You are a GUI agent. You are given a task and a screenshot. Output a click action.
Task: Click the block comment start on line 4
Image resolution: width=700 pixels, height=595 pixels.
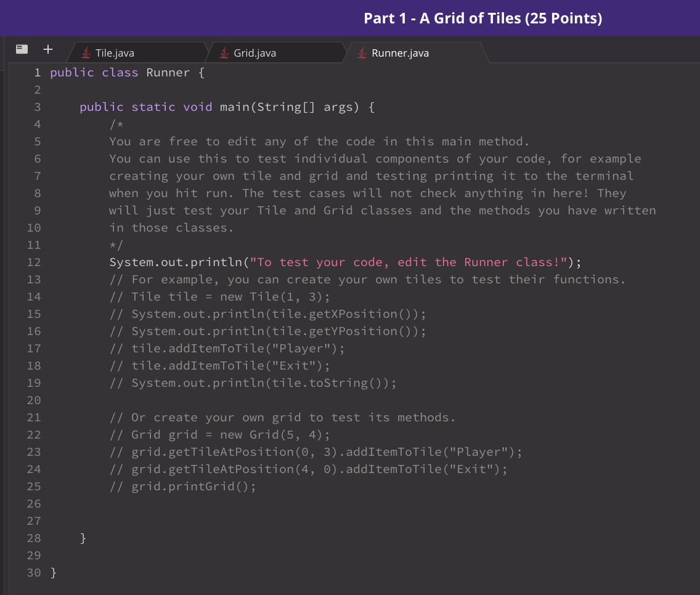pyautogui.click(x=115, y=124)
